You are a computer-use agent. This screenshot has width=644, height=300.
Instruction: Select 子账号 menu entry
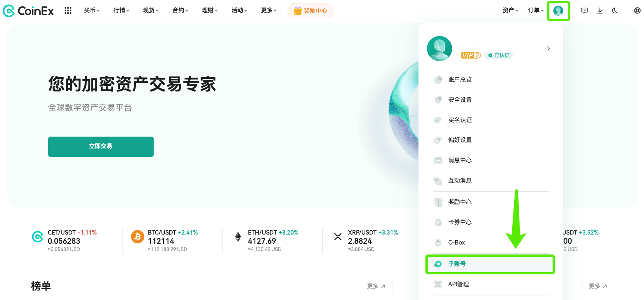pos(490,264)
